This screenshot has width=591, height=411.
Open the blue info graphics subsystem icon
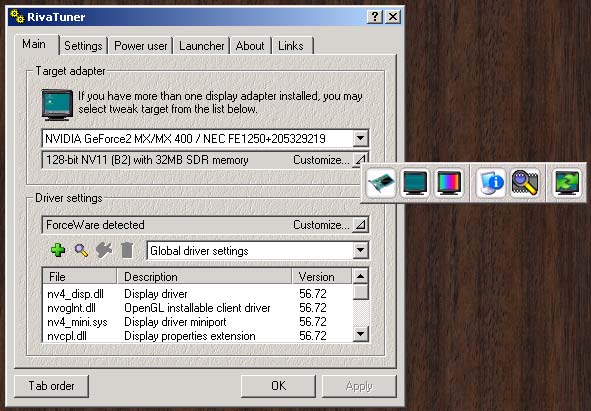click(490, 183)
